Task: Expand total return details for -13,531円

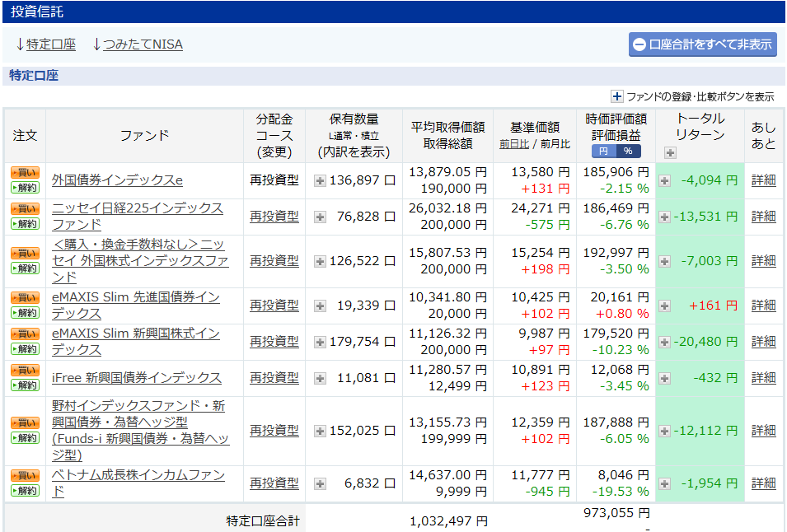Action: coord(664,217)
